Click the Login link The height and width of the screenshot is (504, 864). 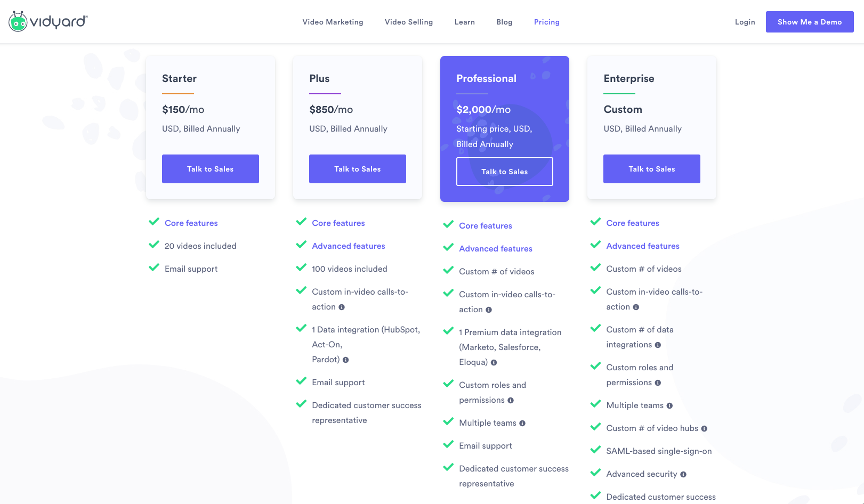click(x=745, y=22)
